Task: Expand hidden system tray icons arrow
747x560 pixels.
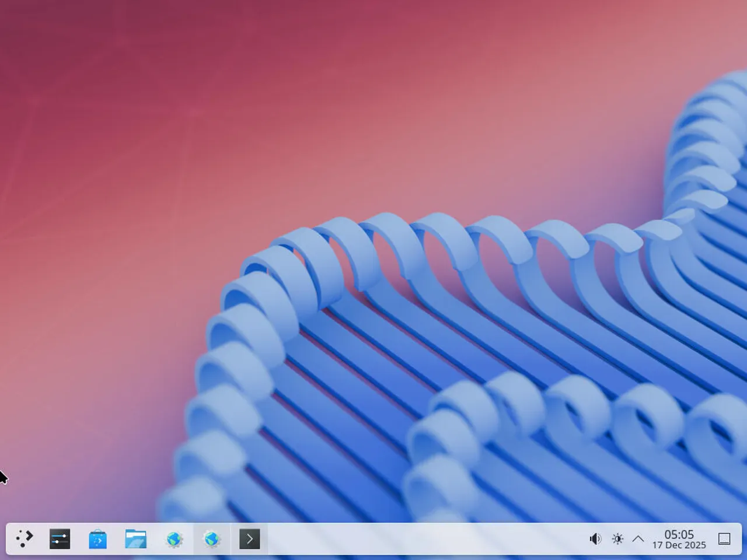Action: pyautogui.click(x=638, y=538)
